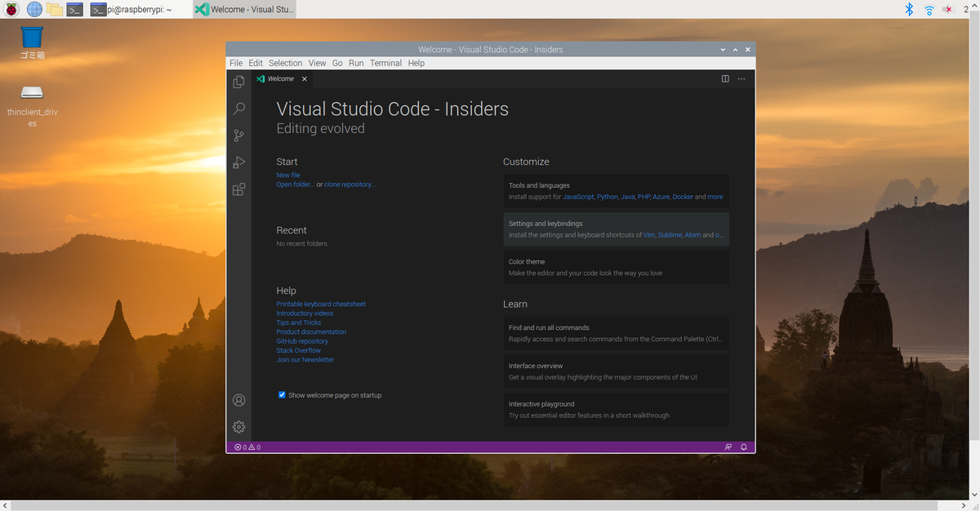Click the trash bin desktop icon

coord(32,43)
